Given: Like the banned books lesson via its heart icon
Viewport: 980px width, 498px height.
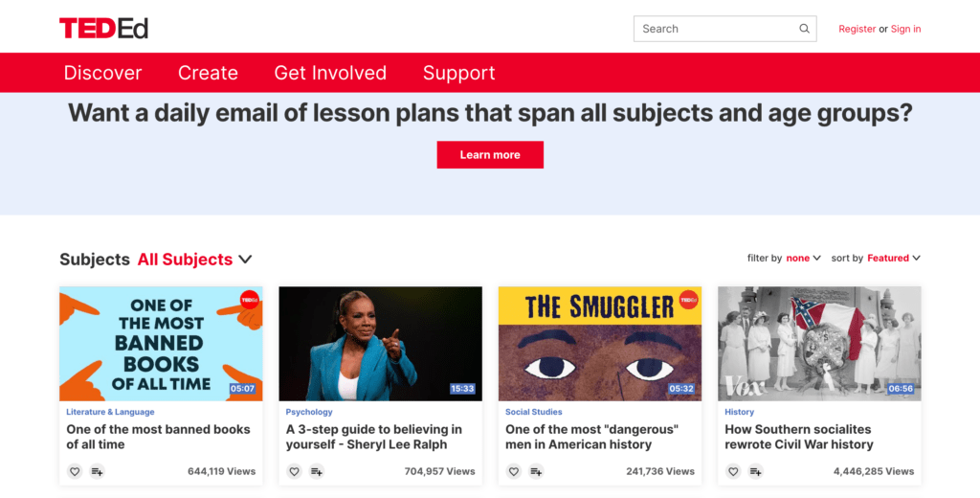Looking at the screenshot, I should click(x=75, y=471).
